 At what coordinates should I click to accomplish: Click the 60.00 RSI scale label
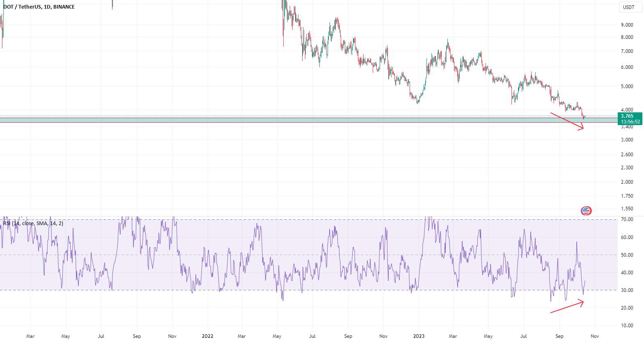[627, 237]
